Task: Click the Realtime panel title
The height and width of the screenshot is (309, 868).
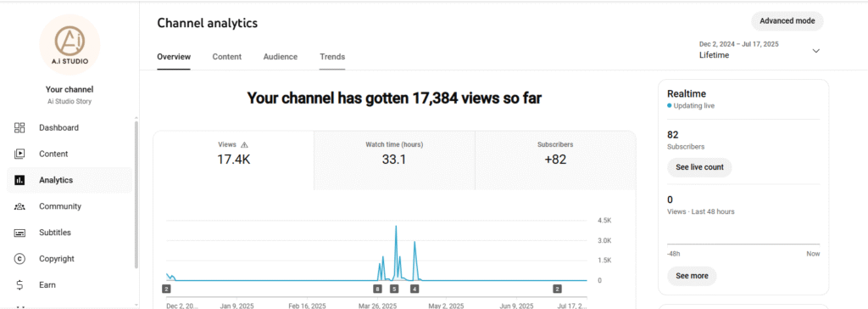Action: pyautogui.click(x=687, y=93)
